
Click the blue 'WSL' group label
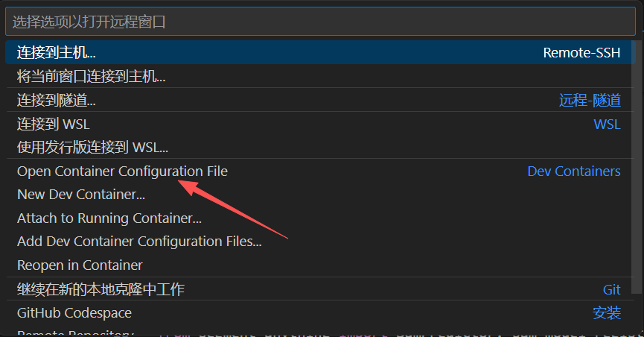point(607,124)
